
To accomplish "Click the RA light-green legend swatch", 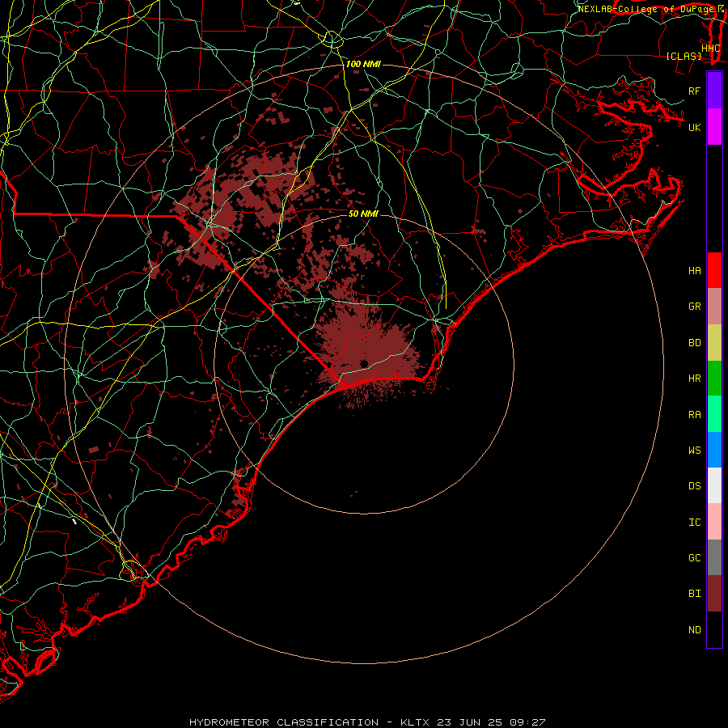I will click(714, 414).
